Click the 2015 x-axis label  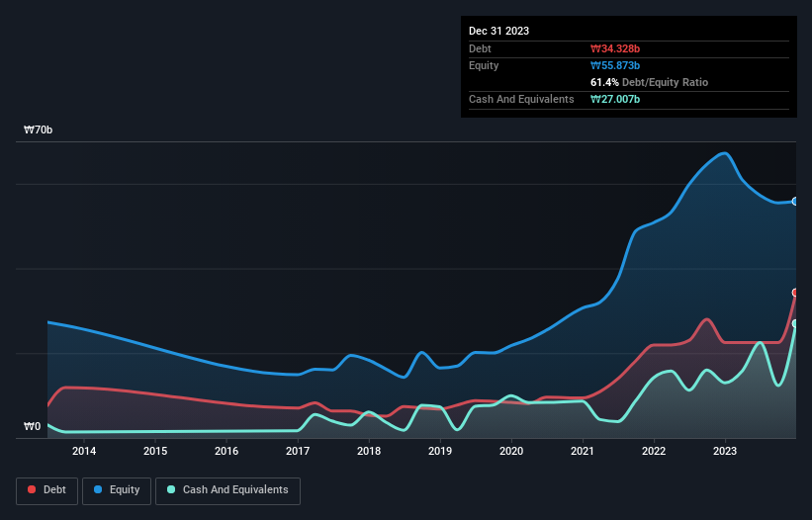(x=155, y=451)
